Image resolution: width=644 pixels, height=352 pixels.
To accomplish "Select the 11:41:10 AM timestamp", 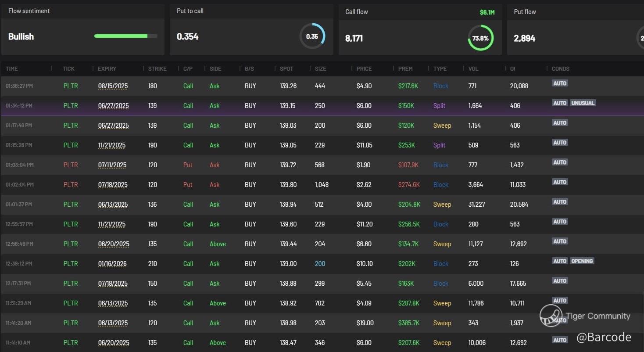I will [x=18, y=343].
